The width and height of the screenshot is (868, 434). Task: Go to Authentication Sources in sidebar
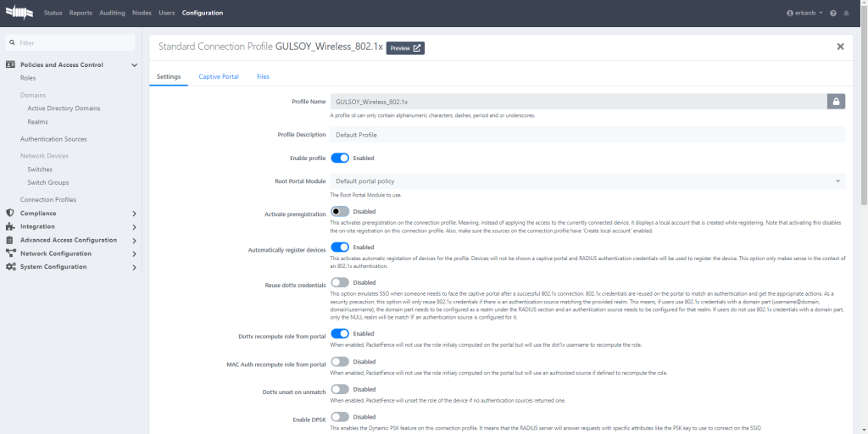[53, 139]
